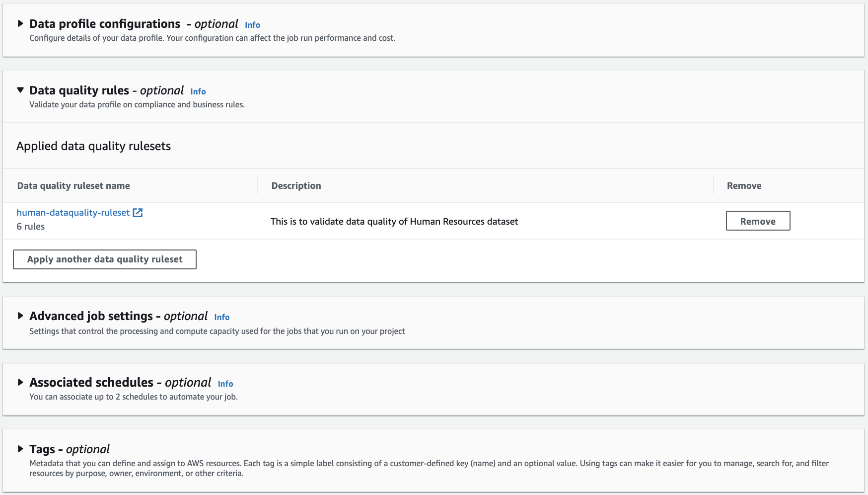Collapse the Data quality rules section arrow
This screenshot has width=868, height=495.
(x=20, y=90)
